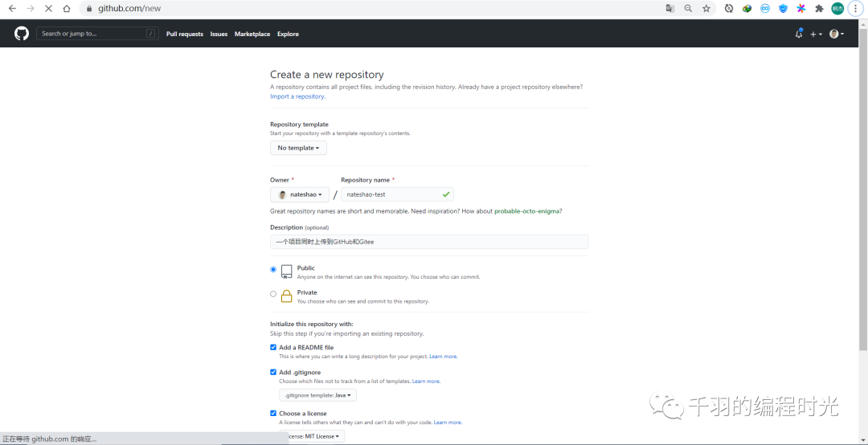The image size is (868, 445).
Task: Click the Repository name input field
Action: click(398, 194)
